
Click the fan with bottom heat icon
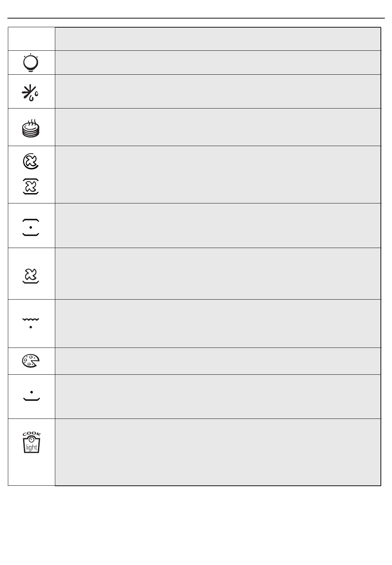(x=31, y=275)
